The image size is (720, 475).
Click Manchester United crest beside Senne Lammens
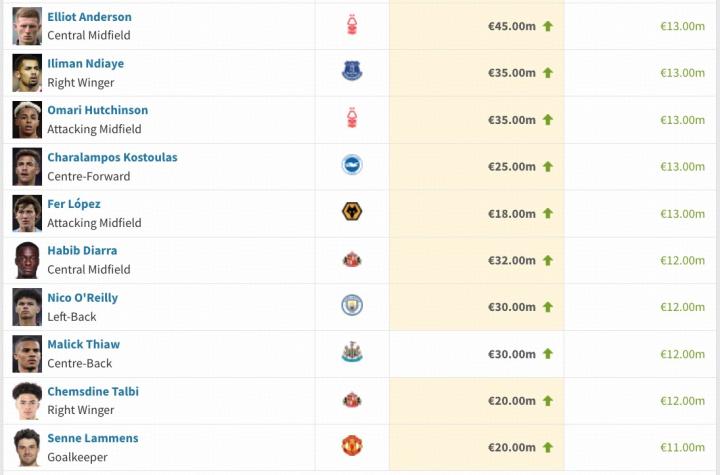351,446
